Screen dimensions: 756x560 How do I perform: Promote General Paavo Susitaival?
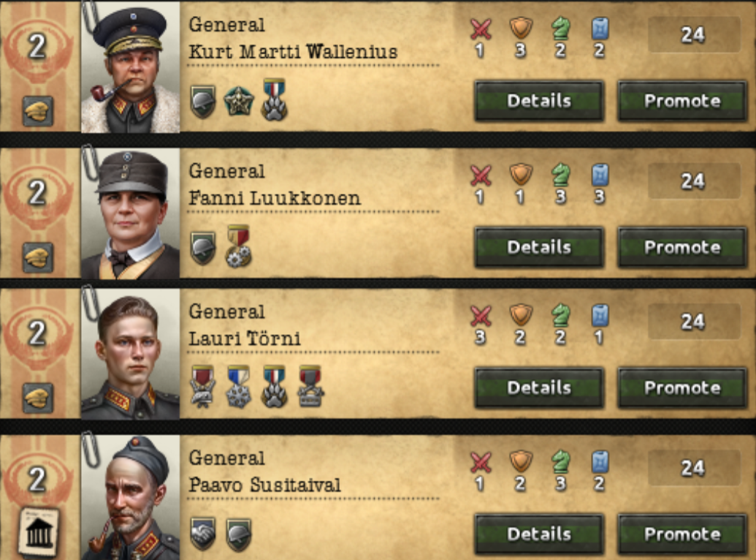pyautogui.click(x=682, y=534)
